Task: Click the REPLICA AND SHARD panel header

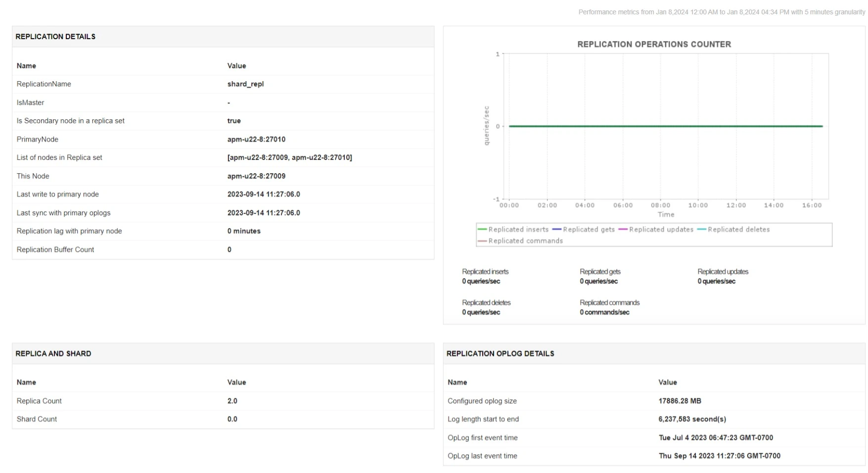Action: (53, 353)
